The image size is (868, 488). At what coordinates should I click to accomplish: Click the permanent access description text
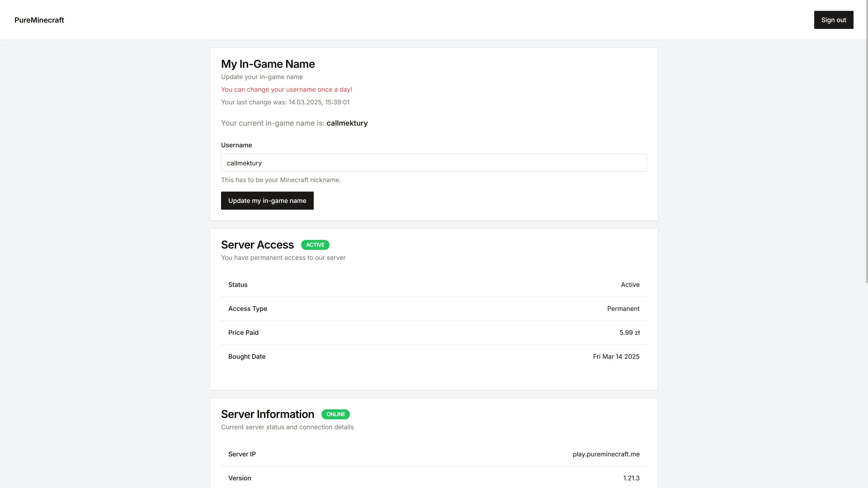coord(283,257)
